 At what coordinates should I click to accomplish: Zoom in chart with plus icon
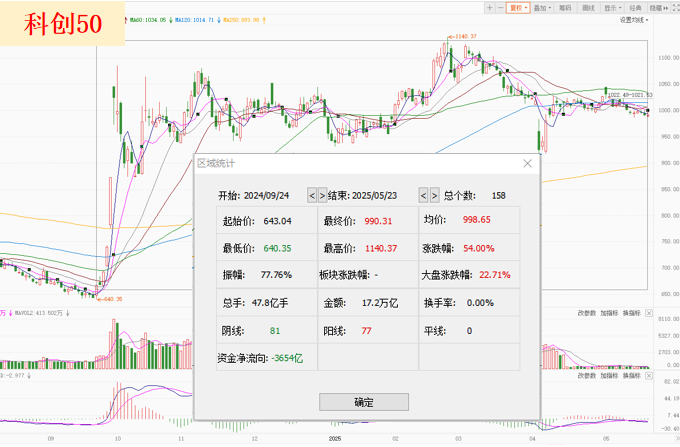(x=490, y=8)
